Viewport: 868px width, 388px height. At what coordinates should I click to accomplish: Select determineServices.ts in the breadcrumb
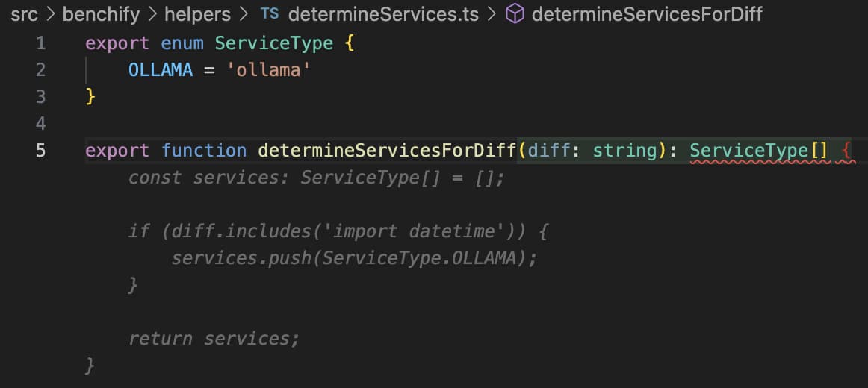tap(382, 14)
